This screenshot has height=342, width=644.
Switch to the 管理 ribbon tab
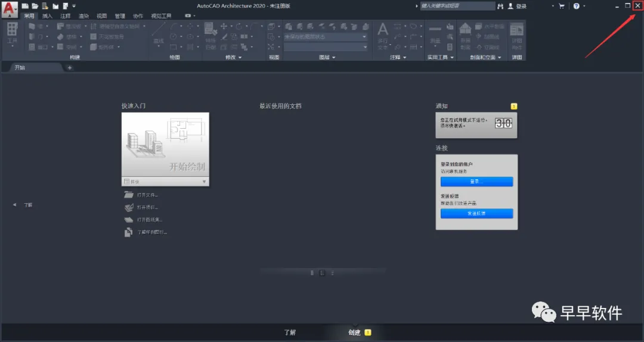point(119,16)
